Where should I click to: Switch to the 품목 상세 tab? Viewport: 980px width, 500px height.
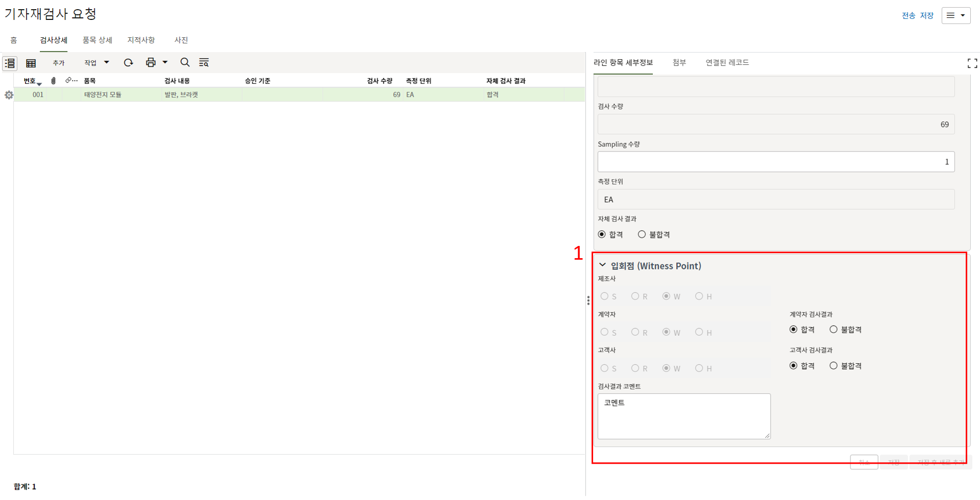(x=97, y=40)
